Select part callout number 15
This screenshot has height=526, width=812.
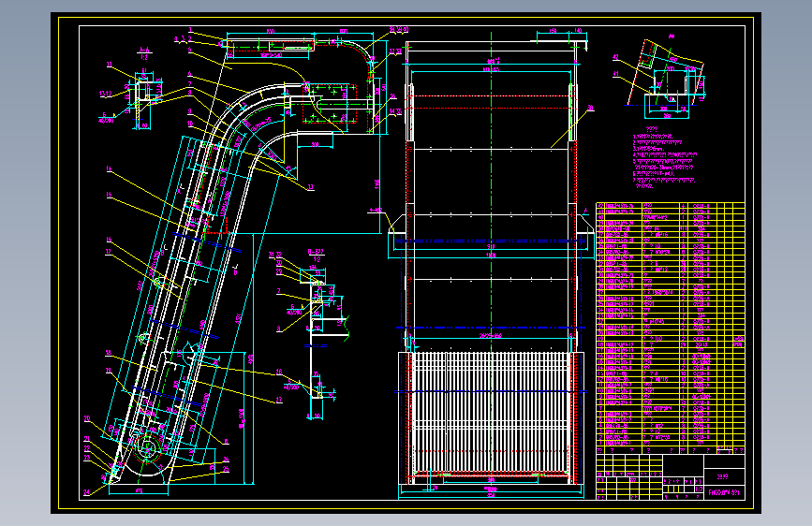109,195
